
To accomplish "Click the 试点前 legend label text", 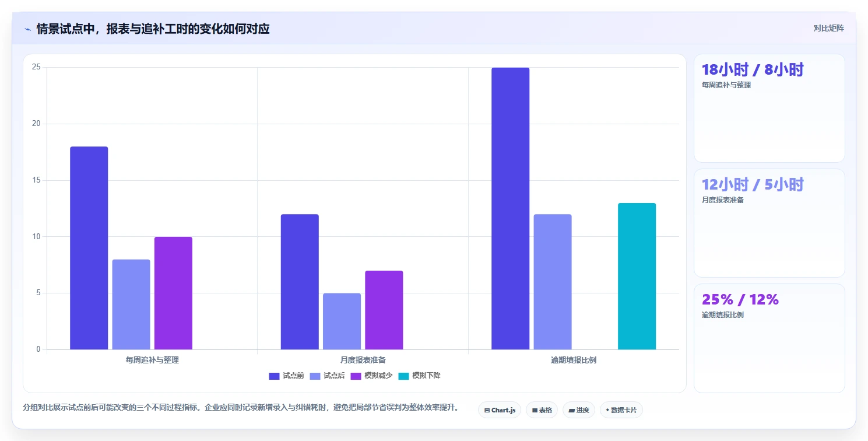I will pyautogui.click(x=294, y=376).
